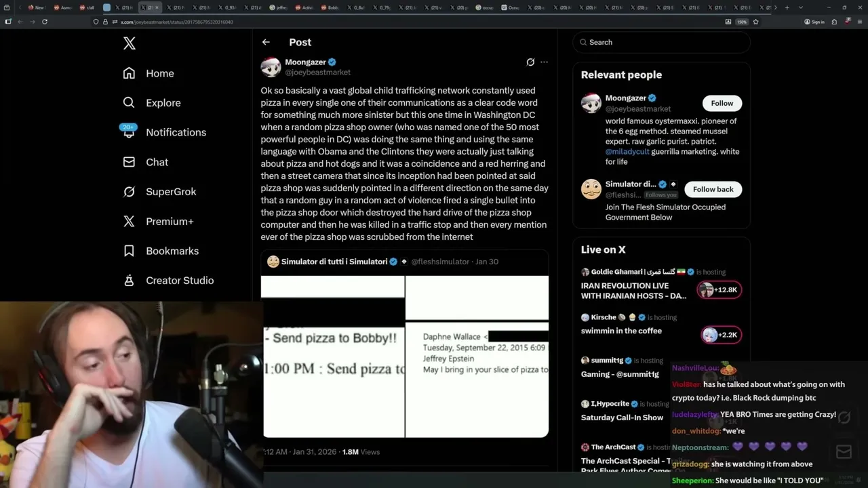Click the +2.2K listeners badge
The height and width of the screenshot is (488, 868).
(x=721, y=335)
